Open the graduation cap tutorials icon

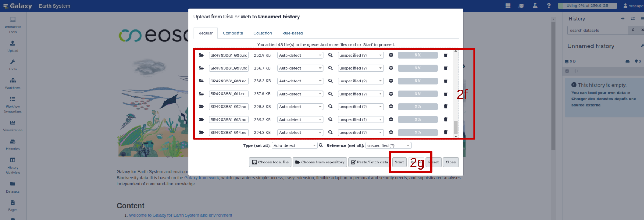pos(521,6)
